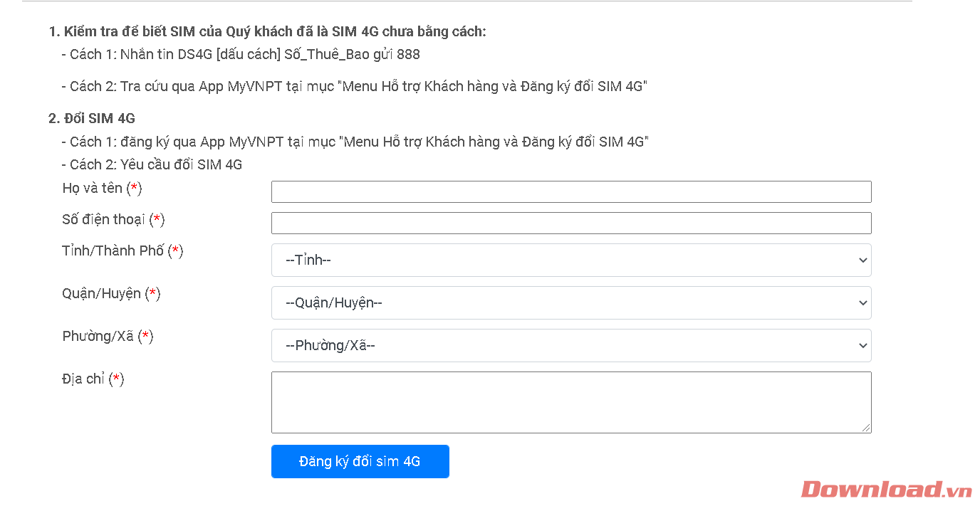Click the address textarea resize handle
The width and height of the screenshot is (980, 506).
[x=866, y=428]
